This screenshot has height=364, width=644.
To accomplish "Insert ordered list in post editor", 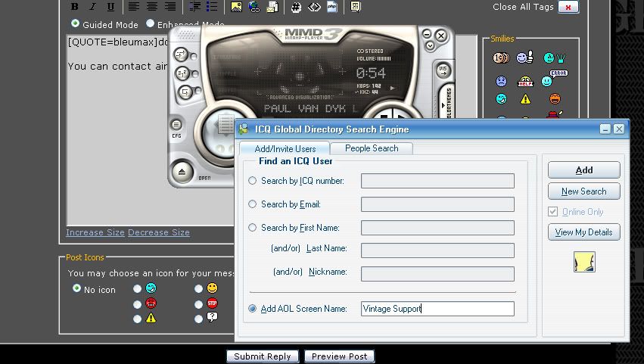I will (x=194, y=7).
